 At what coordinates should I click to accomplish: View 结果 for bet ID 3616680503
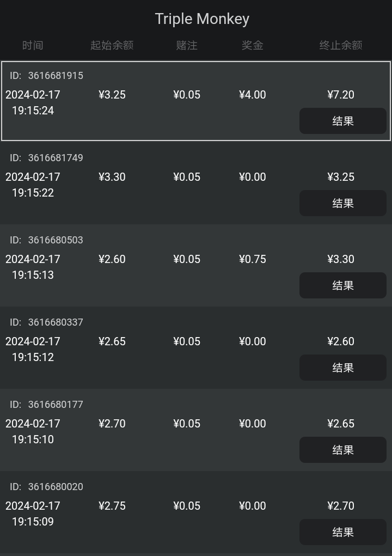pos(343,285)
